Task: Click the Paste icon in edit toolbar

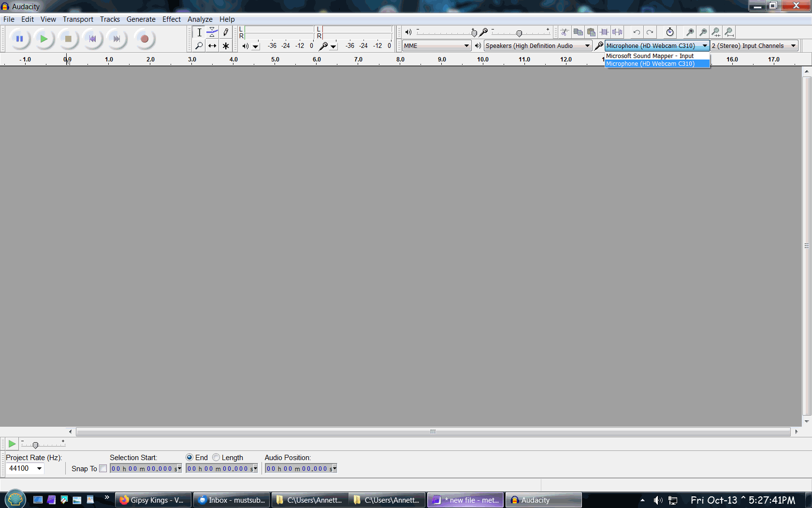Action: [591, 32]
